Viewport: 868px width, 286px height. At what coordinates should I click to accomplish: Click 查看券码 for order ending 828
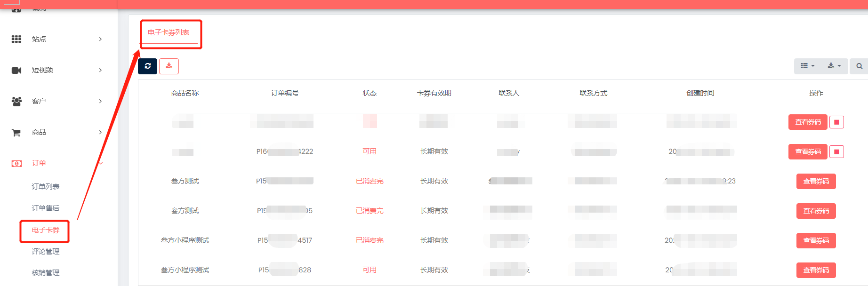pyautogui.click(x=816, y=270)
